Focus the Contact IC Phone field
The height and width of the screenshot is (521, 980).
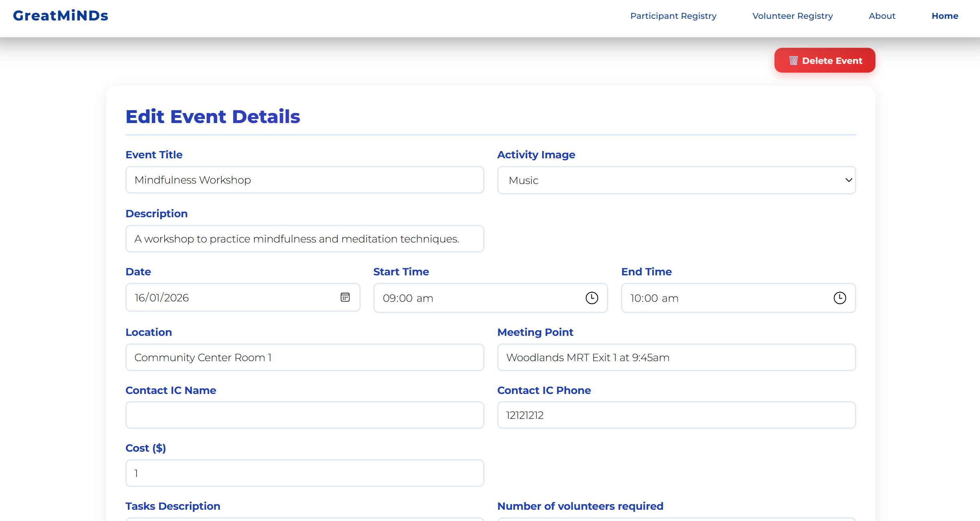[x=676, y=415]
